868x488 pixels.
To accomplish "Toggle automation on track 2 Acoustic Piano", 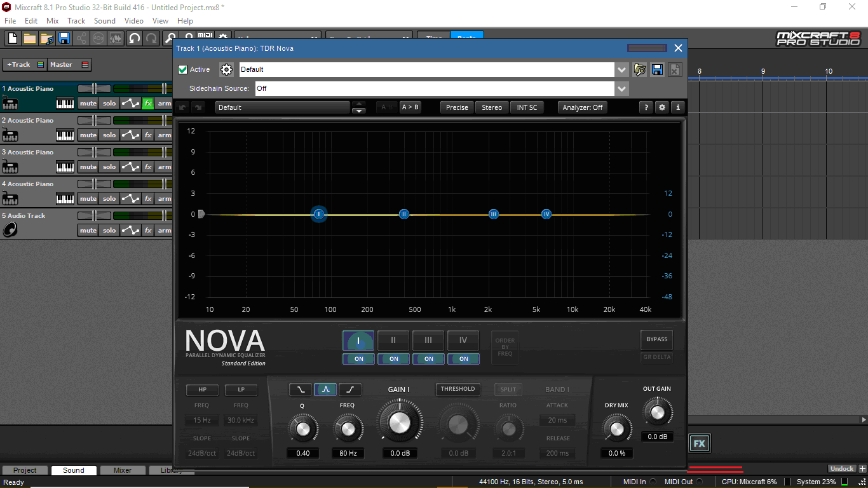I will point(131,135).
